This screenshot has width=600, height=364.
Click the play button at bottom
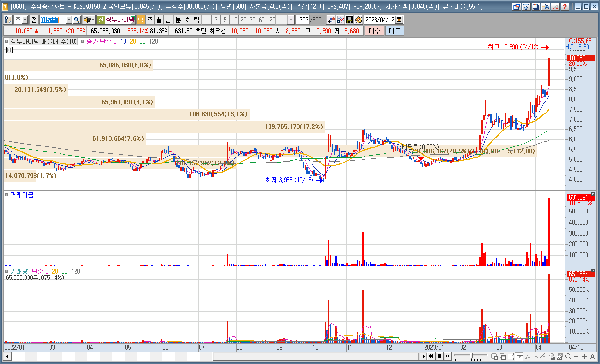click(423, 356)
